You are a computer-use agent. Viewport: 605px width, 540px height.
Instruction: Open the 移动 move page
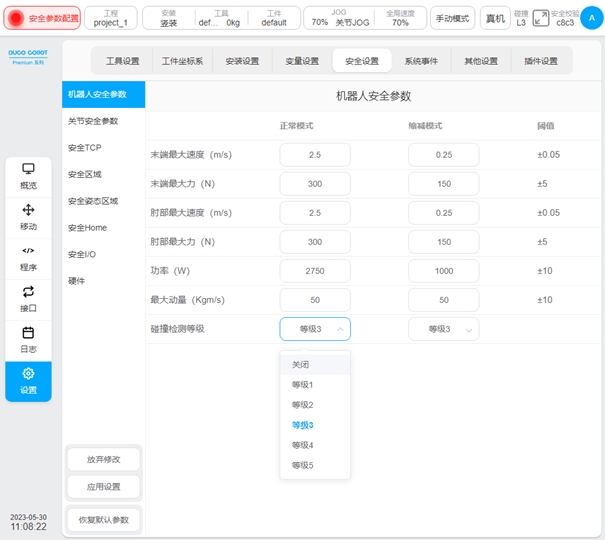[28, 217]
